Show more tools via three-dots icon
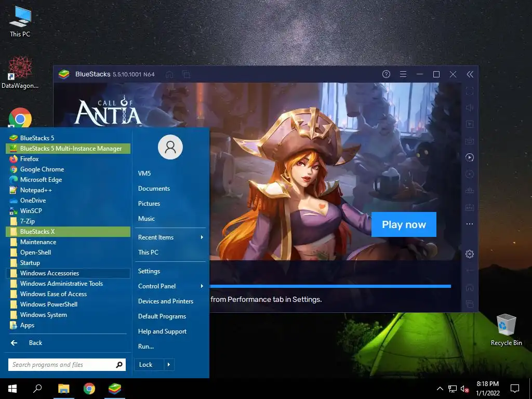Viewport: 532px width, 399px height. click(470, 224)
